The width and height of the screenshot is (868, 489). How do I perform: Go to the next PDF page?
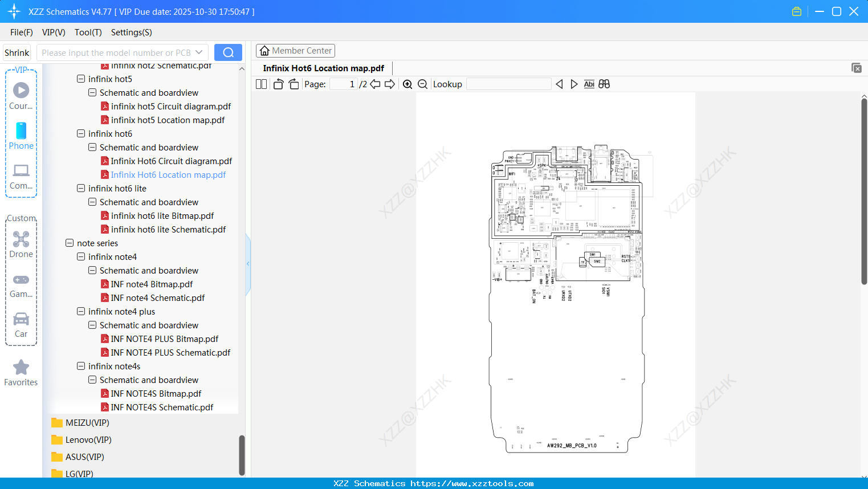point(389,84)
